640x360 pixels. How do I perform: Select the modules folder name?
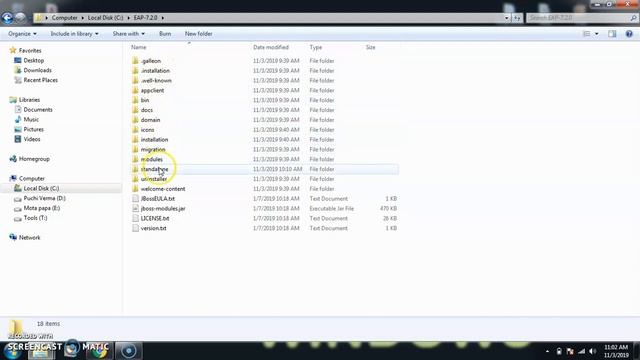(x=151, y=159)
